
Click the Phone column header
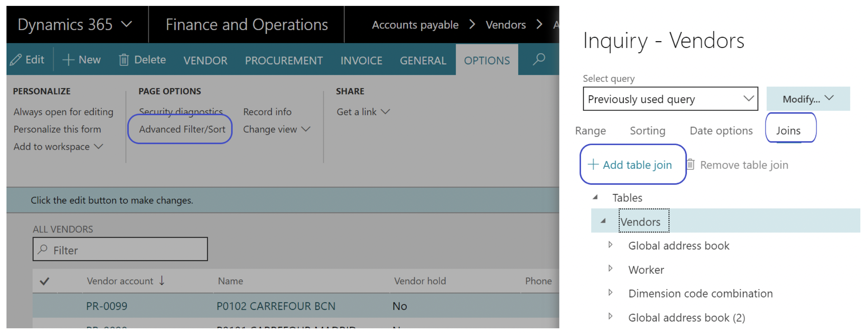point(538,281)
